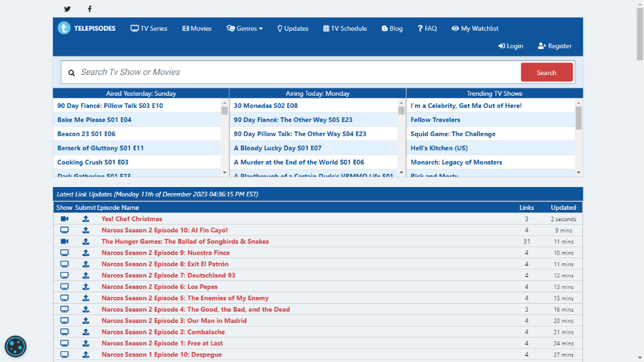Open A Bloody Lucky Day S01 E07
This screenshot has width=644, height=362.
point(278,147)
